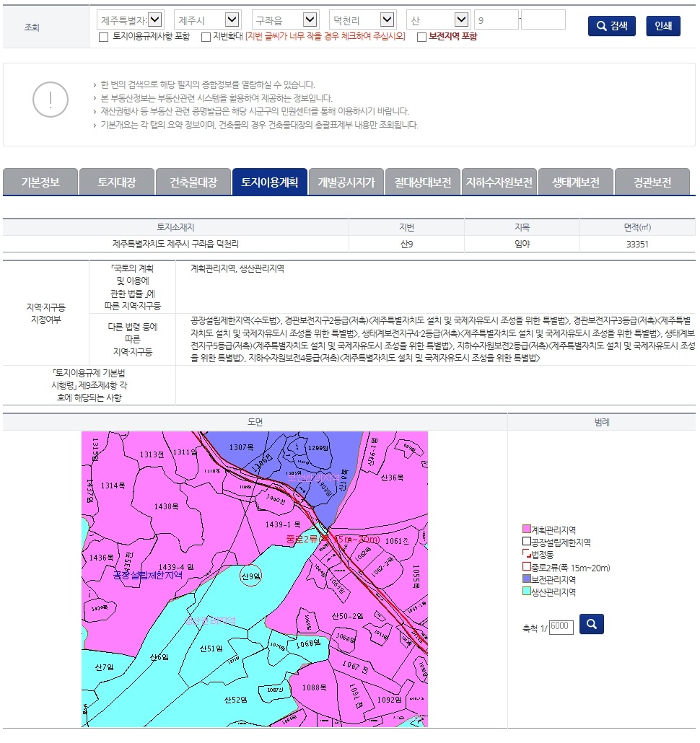This screenshot has width=700, height=743.
Task: Click the magnifier icon beside the scale field
Action: tap(591, 623)
